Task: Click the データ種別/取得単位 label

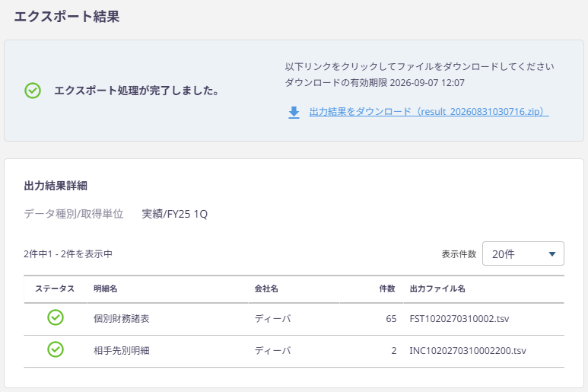Action: [x=74, y=214]
